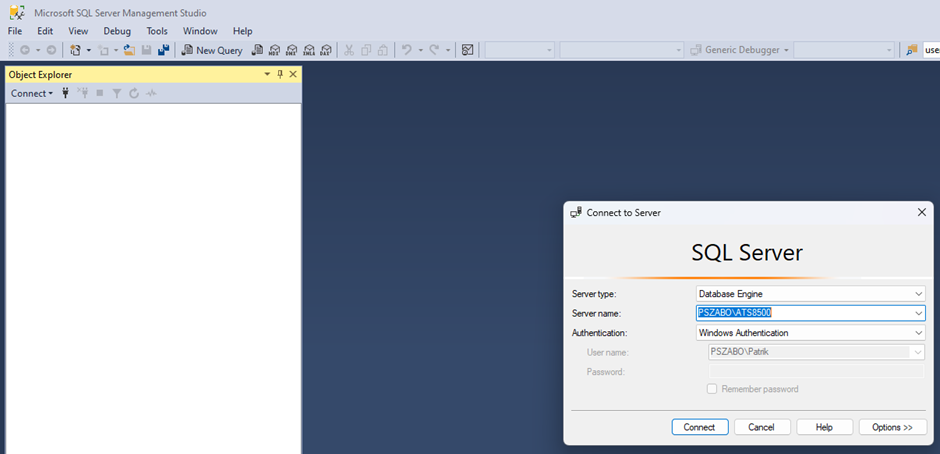The image size is (940, 454).
Task: Click the Activity Monitor toolbar icon
Action: coord(468,50)
